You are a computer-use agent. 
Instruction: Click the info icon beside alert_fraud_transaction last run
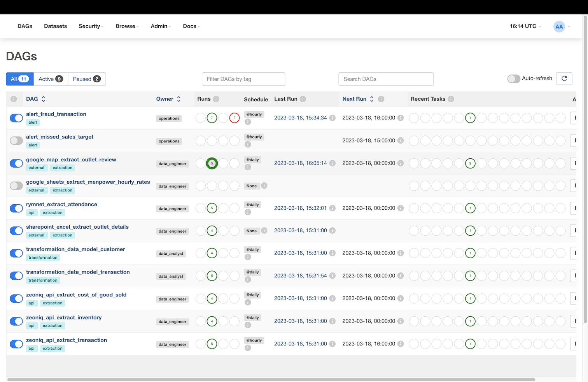click(x=332, y=118)
